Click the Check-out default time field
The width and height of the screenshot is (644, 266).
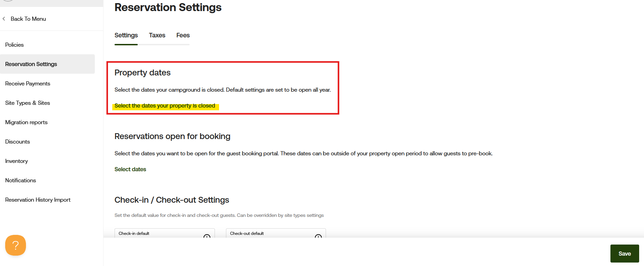pyautogui.click(x=276, y=233)
